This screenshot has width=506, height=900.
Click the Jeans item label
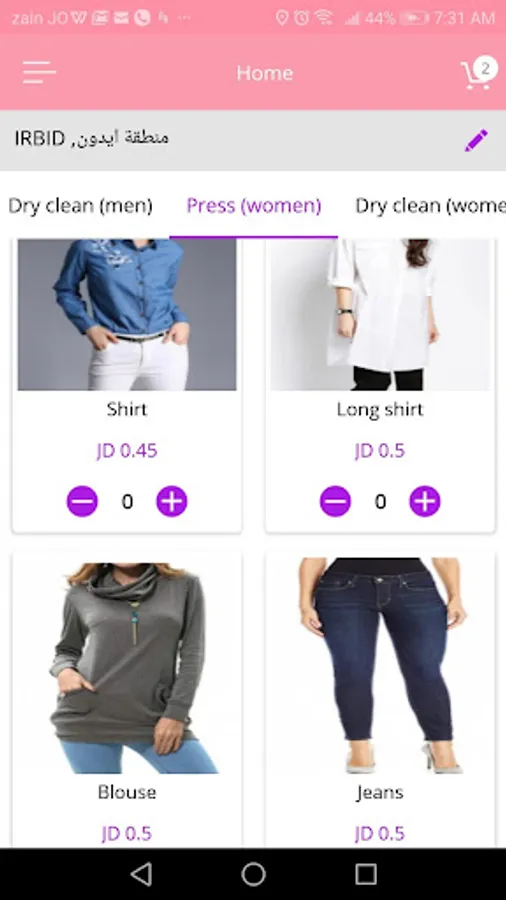pos(380,793)
